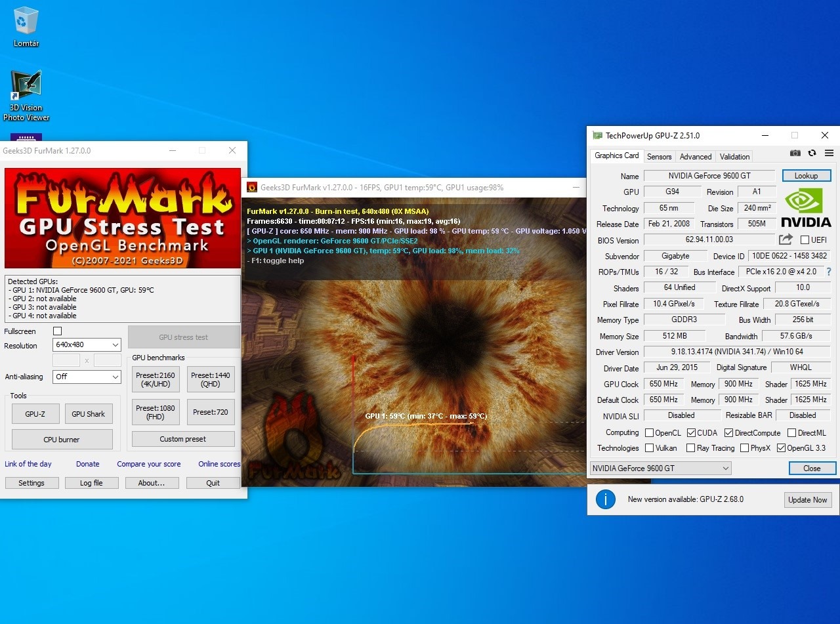The height and width of the screenshot is (624, 840).
Task: Click the custom resolution width field
Action: (66, 360)
